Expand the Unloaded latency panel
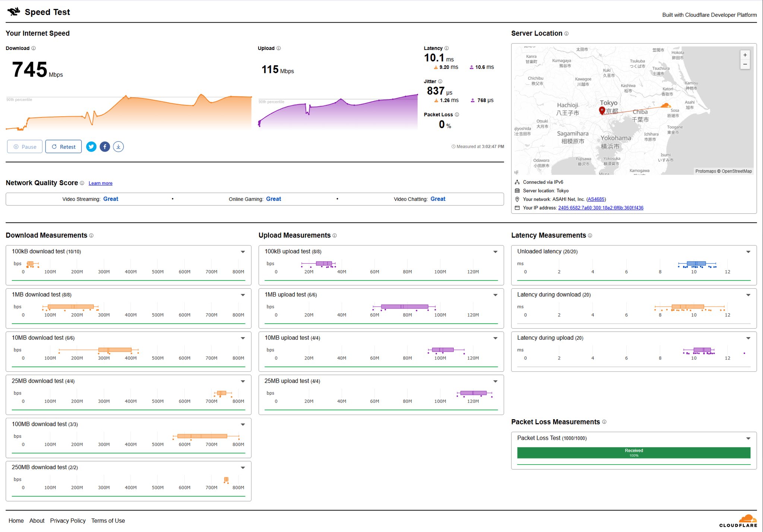 tap(748, 252)
